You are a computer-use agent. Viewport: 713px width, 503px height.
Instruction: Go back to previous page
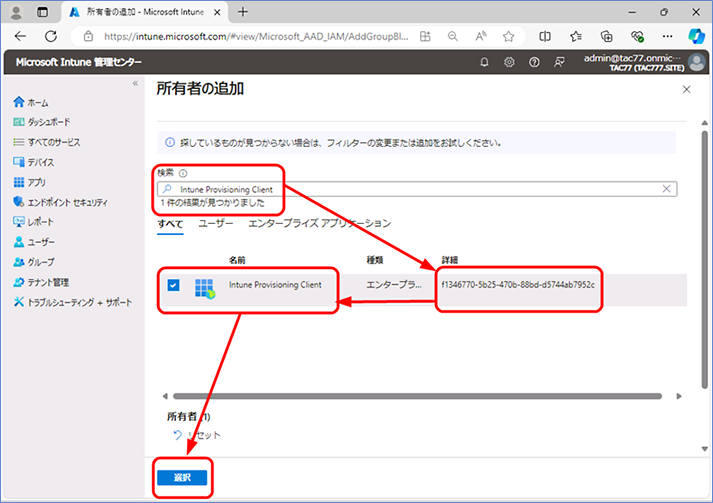[x=20, y=36]
